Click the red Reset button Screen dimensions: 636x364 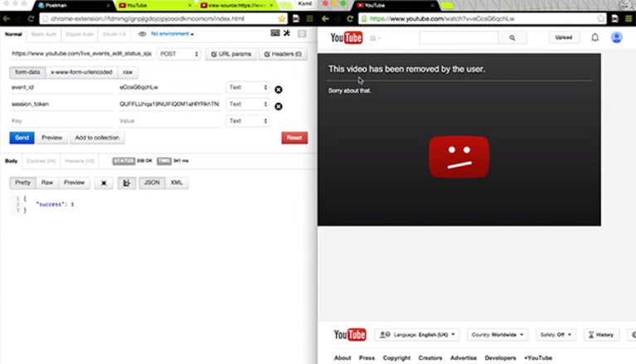pyautogui.click(x=294, y=138)
